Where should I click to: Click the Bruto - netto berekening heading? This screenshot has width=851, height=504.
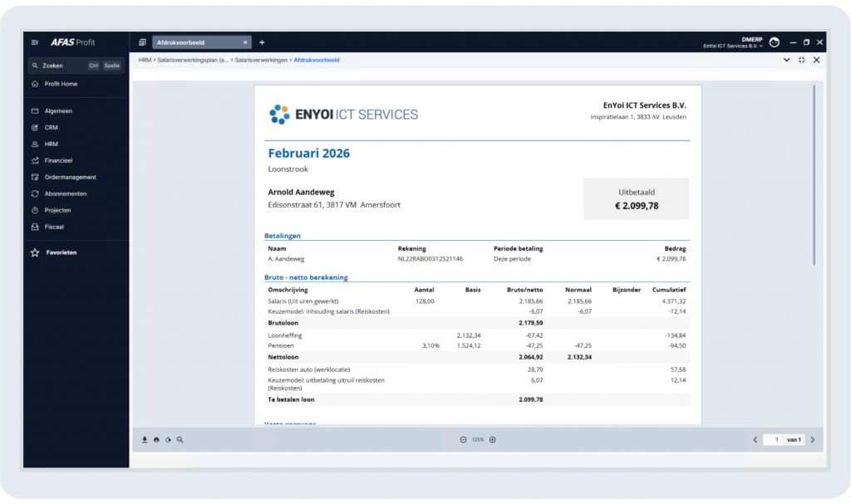[306, 278]
